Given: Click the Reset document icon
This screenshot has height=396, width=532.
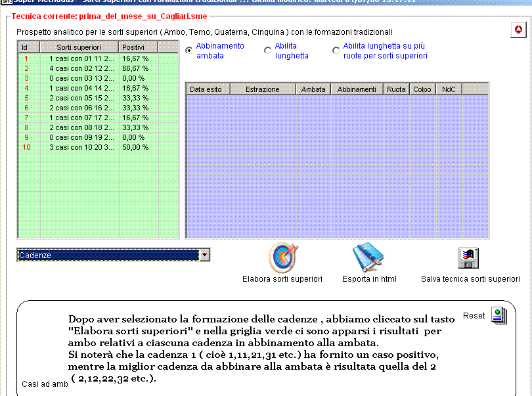Looking at the screenshot, I should click(x=499, y=315).
